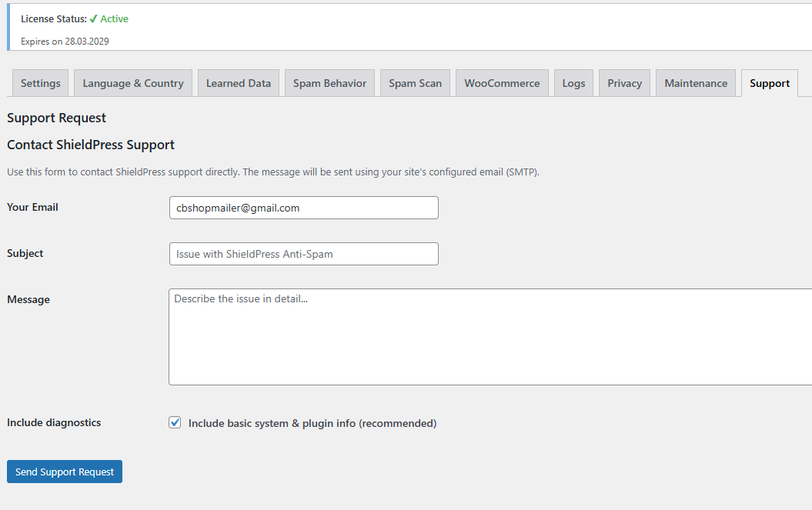Open the Privacy settings tab

pos(623,82)
